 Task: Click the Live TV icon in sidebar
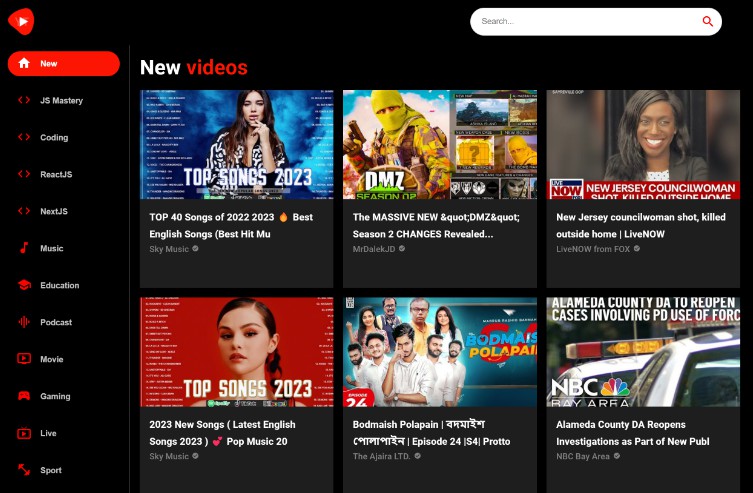pyautogui.click(x=24, y=433)
